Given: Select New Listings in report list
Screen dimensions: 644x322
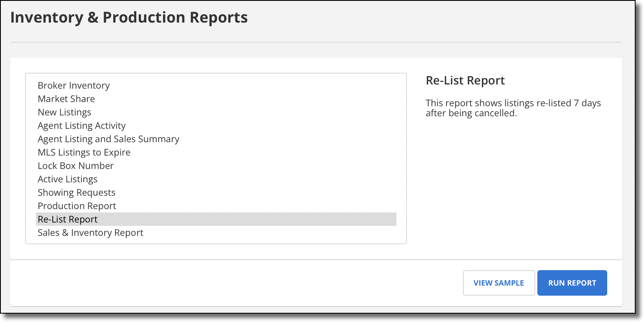Looking at the screenshot, I should point(216,112).
